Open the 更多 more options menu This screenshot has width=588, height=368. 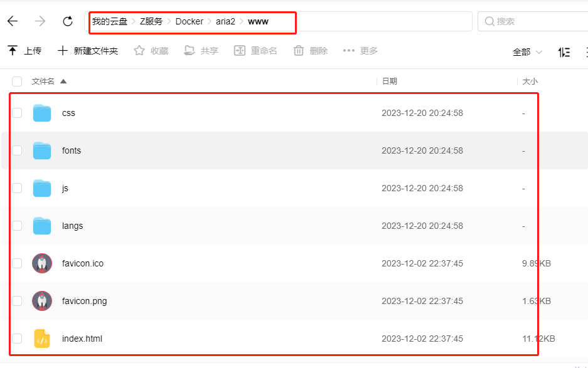tap(360, 51)
